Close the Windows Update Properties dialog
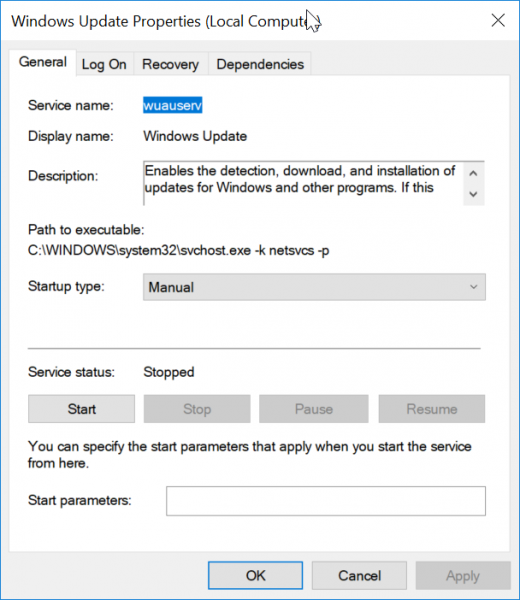This screenshot has width=520, height=600. pyautogui.click(x=498, y=21)
